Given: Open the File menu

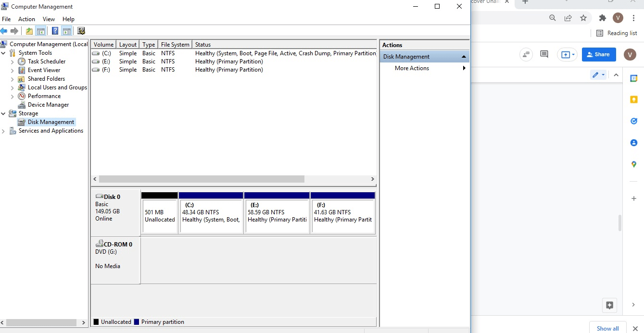Looking at the screenshot, I should [6, 19].
